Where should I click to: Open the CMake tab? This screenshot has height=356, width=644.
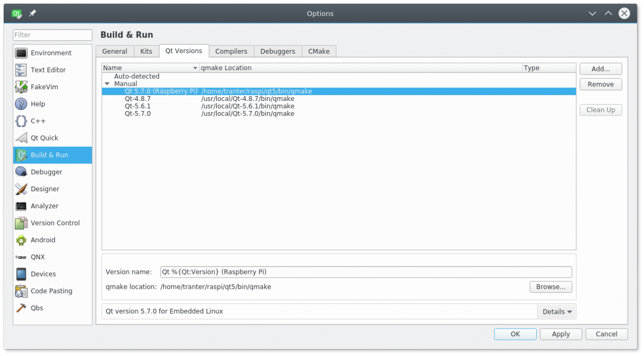click(x=319, y=52)
